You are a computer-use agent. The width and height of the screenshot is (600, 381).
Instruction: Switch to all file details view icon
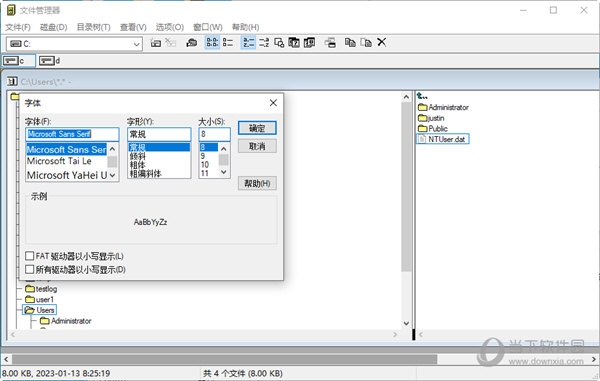pos(228,42)
